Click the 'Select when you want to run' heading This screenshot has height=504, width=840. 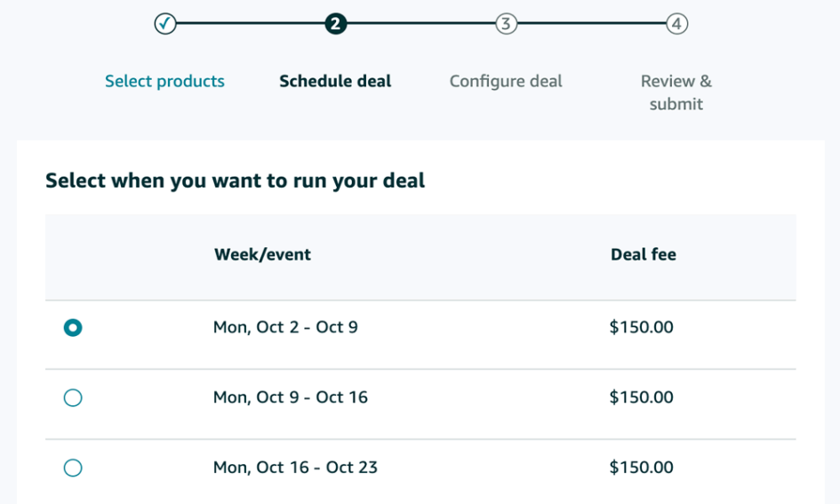tap(235, 181)
